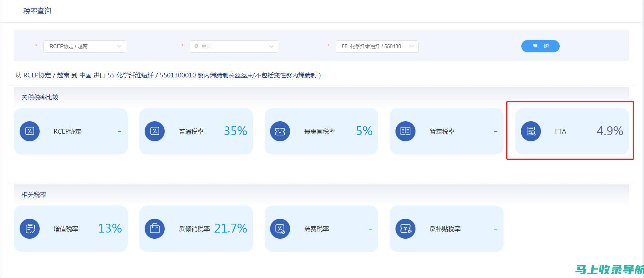The image size is (644, 278).
Task: Click the RCEP协定 card percent icon
Action: click(30, 131)
